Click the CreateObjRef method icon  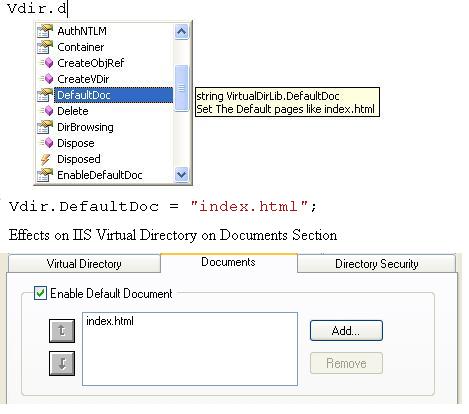coord(47,63)
